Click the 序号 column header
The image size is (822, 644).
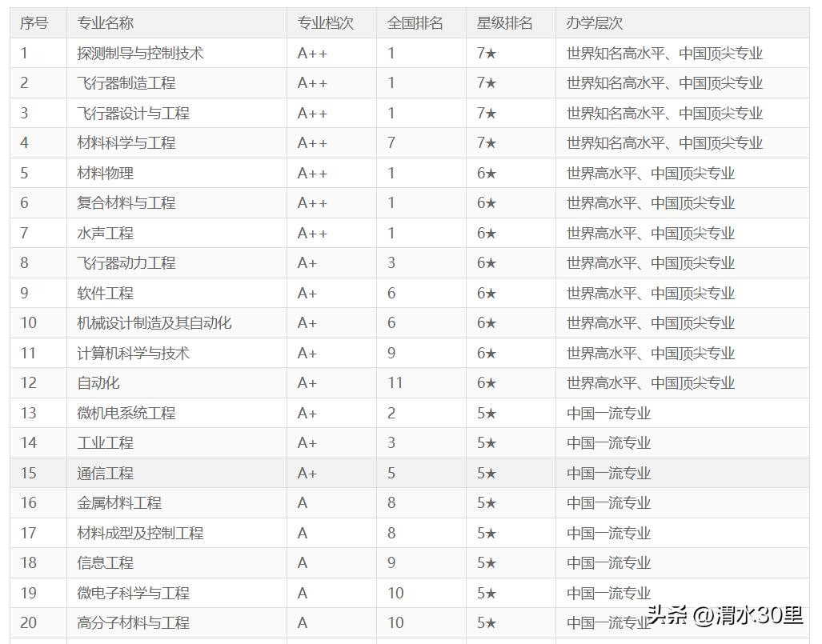click(34, 23)
